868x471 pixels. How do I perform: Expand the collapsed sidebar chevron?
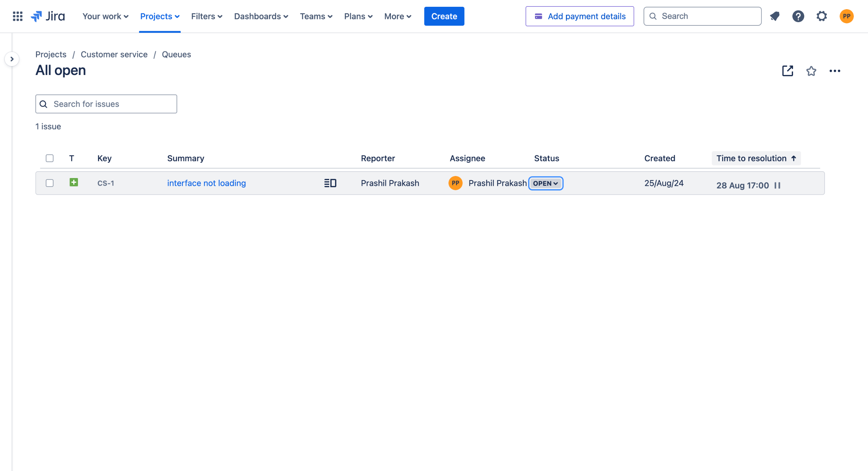12,59
